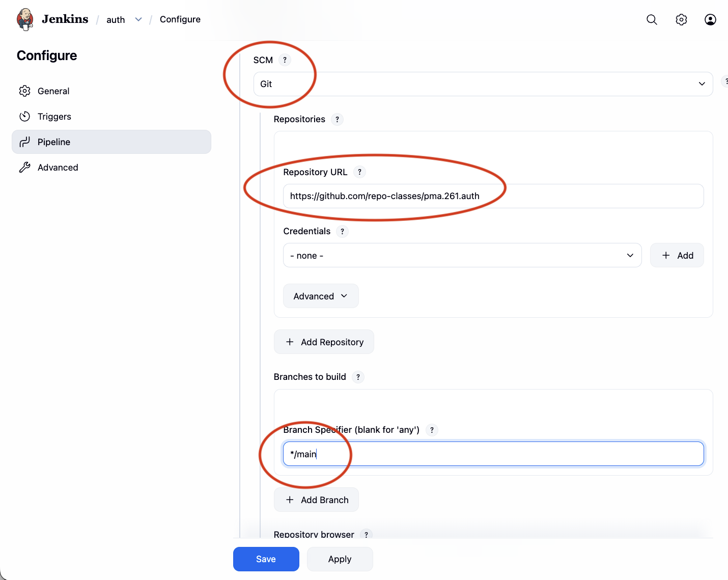
Task: Click the user account icon
Action: 710,19
